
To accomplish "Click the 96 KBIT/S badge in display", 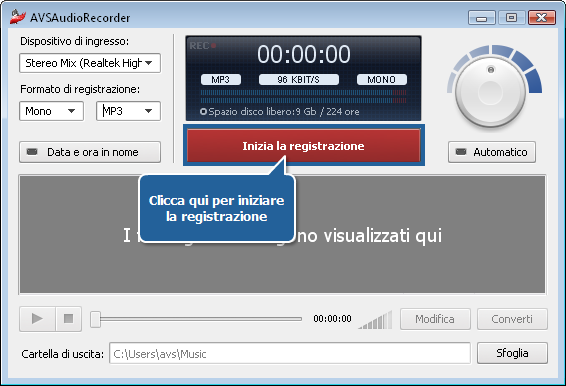I will click(299, 79).
